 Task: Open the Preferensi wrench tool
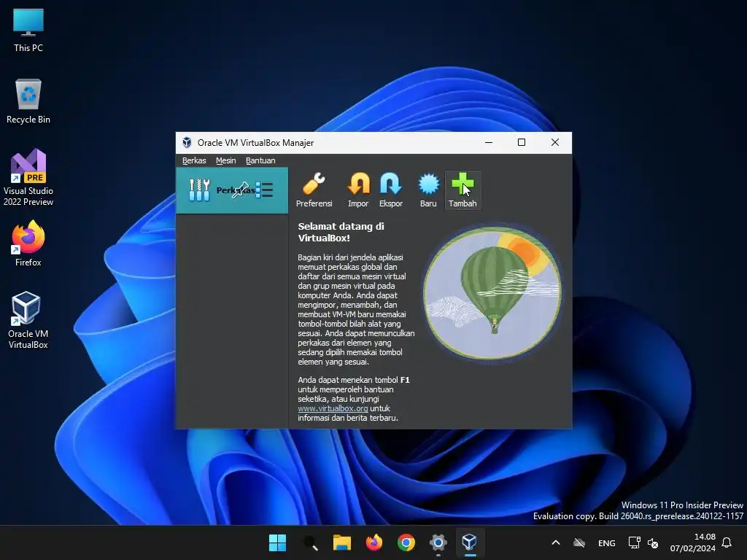click(314, 190)
